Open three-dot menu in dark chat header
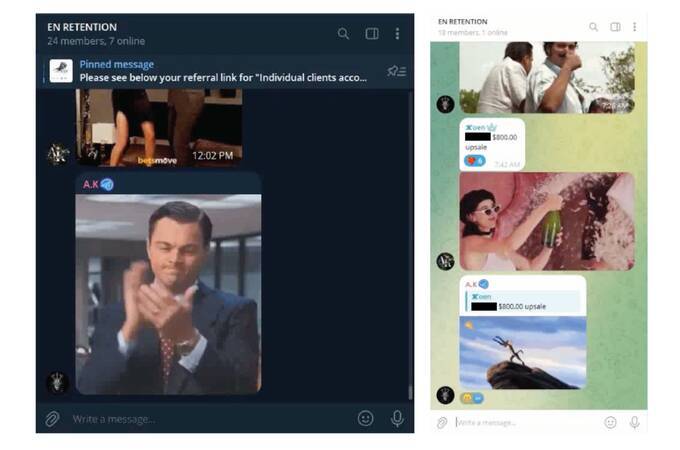 click(x=397, y=34)
